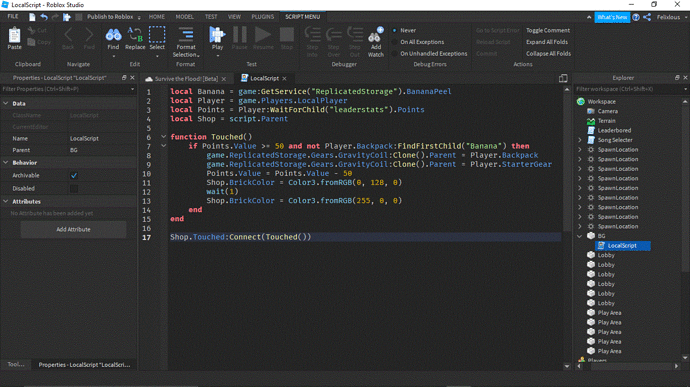Click the Add Attribute button

click(x=73, y=229)
